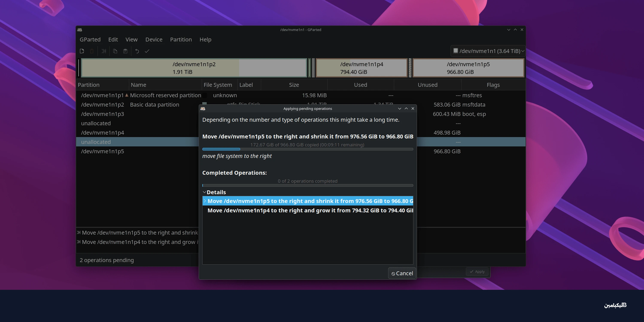Select the /dev/nvme1n1p5 partition row
This screenshot has height=322, width=644.
click(138, 151)
